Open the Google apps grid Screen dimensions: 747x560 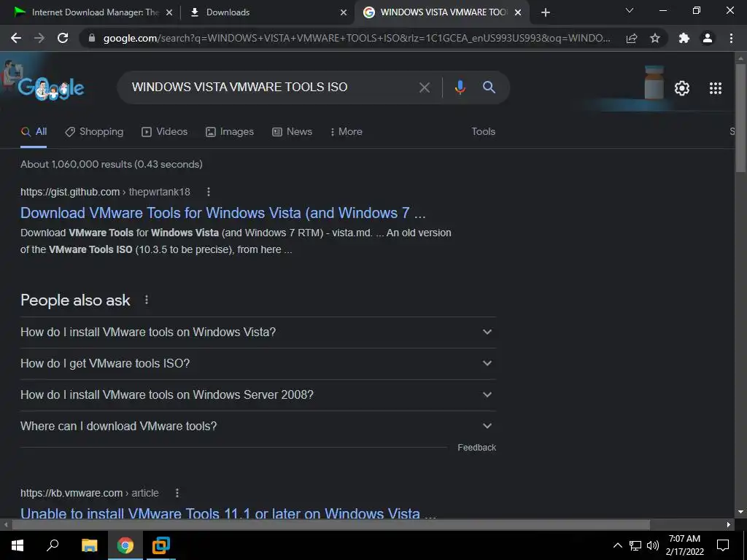(x=716, y=88)
